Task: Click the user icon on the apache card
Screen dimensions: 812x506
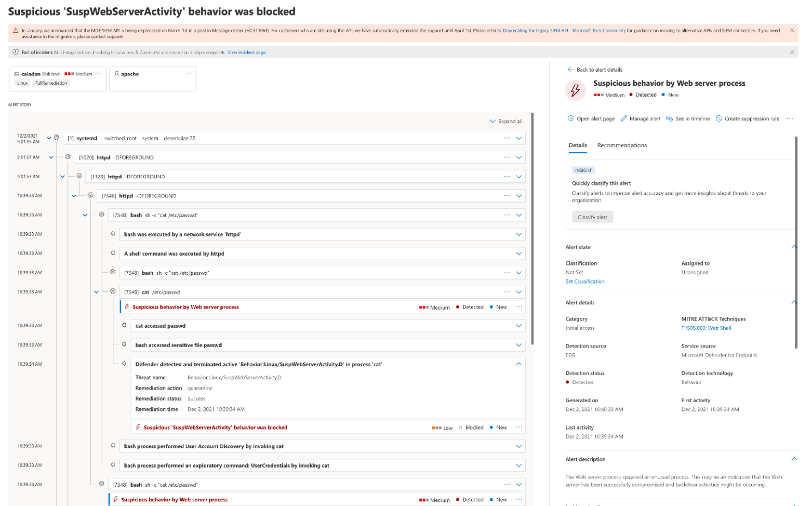Action: [x=115, y=73]
